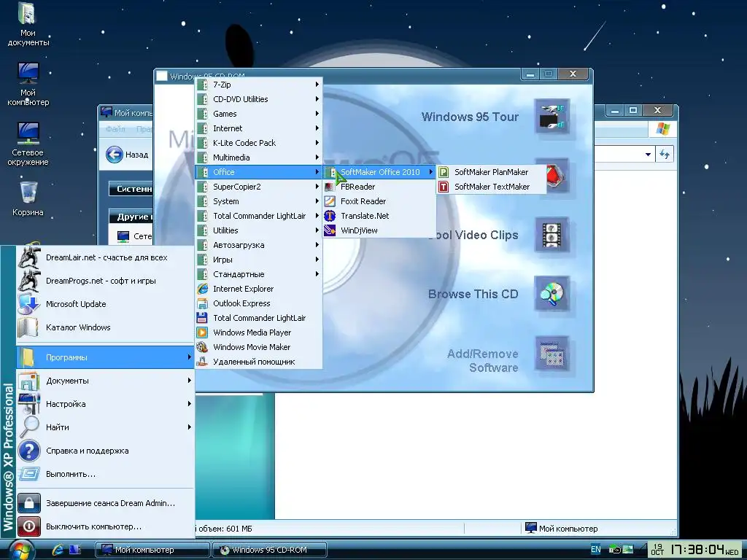Click the Microsoft Update icon in Start menu
Image resolution: width=747 pixels, height=560 pixels.
tap(28, 304)
